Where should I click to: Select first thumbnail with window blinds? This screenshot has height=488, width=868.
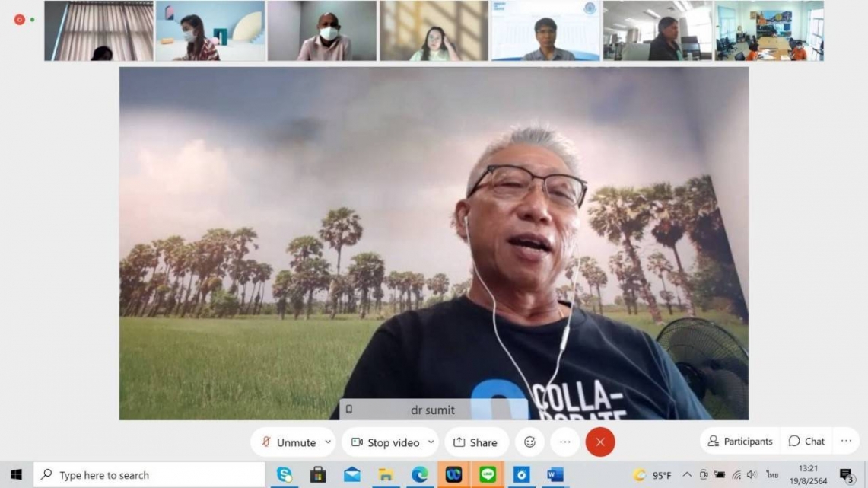(99, 30)
